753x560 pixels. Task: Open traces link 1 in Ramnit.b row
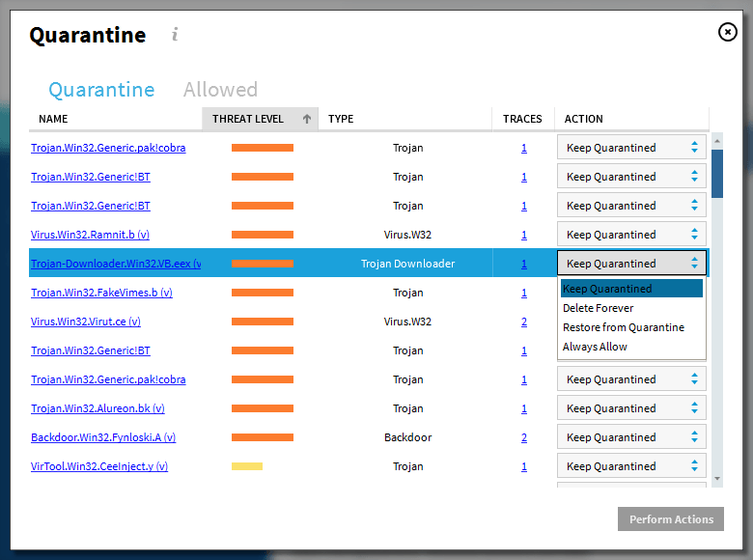524,235
